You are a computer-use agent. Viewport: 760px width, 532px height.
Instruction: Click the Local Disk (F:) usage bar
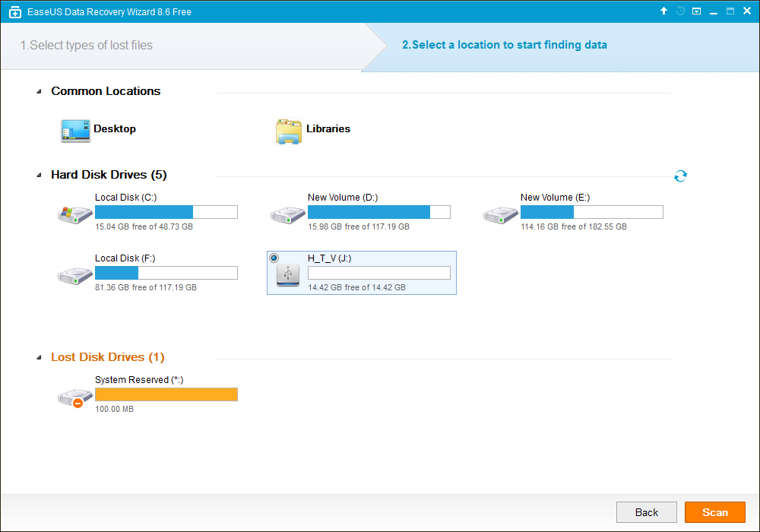[166, 273]
